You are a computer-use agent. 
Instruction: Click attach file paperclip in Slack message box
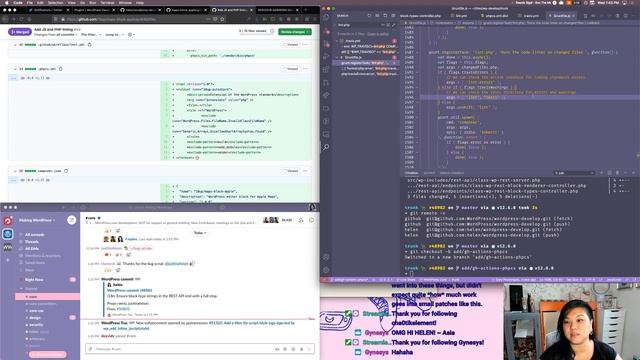[x=302, y=349]
